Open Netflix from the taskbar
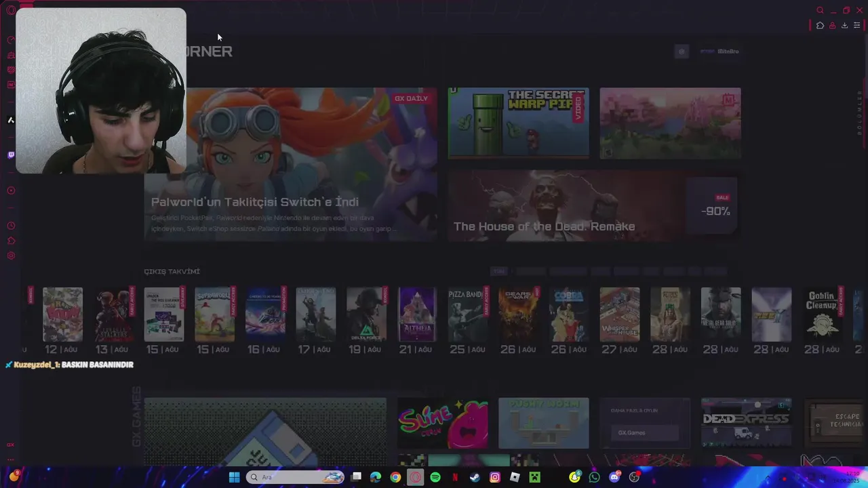Image resolution: width=868 pixels, height=488 pixels. (x=455, y=477)
